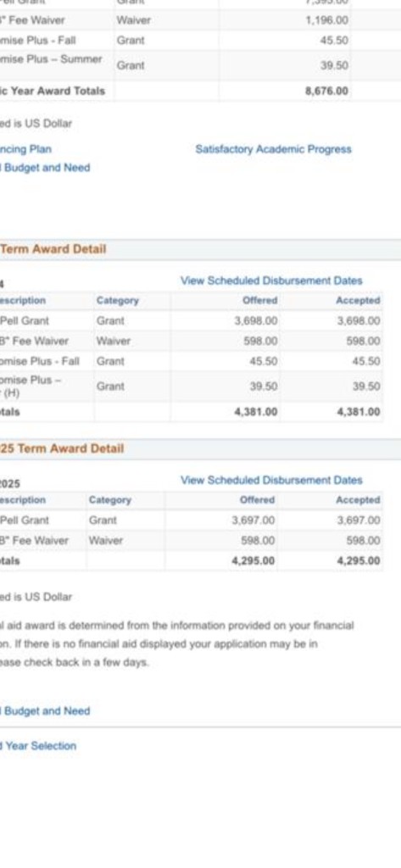Select the Pell Grant 3,697.00 accepted amount

pyautogui.click(x=358, y=520)
